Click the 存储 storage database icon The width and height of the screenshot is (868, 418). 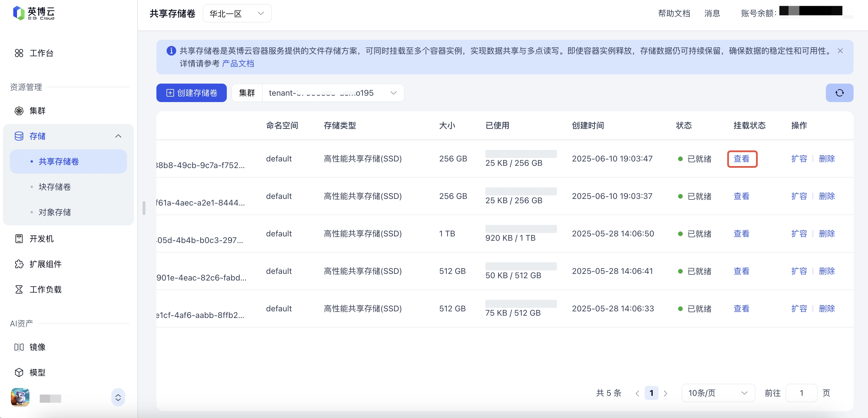[19, 136]
